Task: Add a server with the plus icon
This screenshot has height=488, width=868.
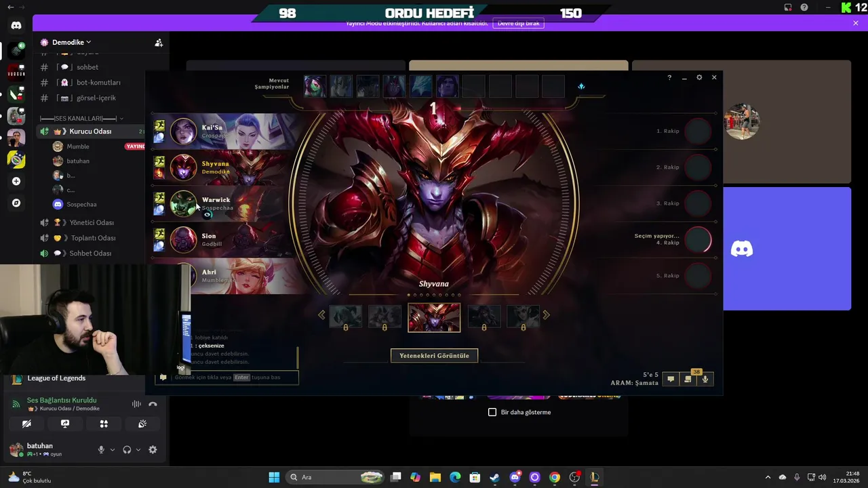Action: point(16,181)
